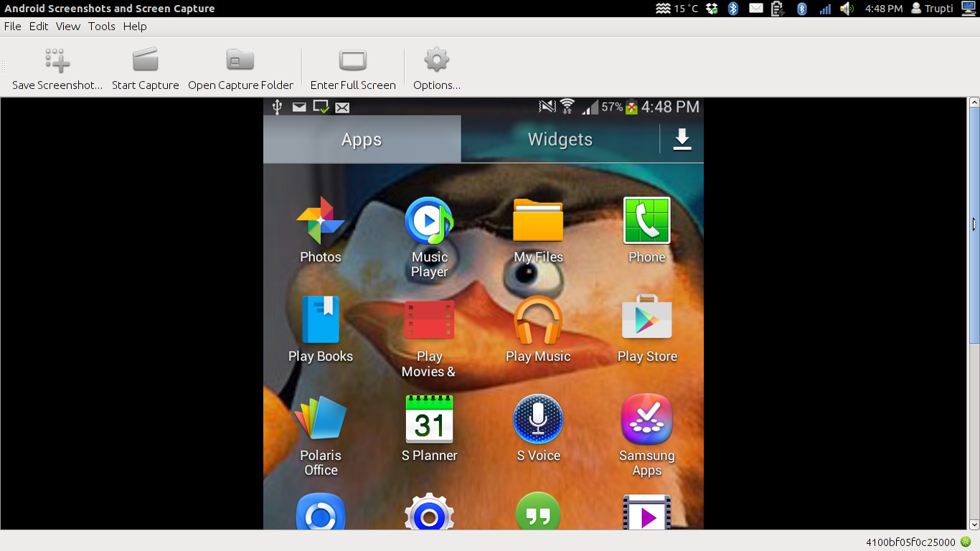Open the Photos app
Image resolution: width=980 pixels, height=551 pixels.
(320, 221)
